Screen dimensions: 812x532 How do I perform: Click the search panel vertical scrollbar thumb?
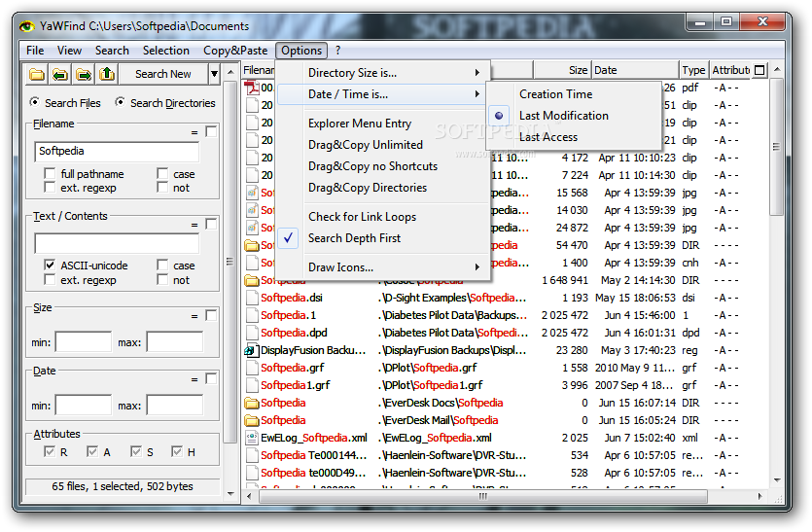229,261
